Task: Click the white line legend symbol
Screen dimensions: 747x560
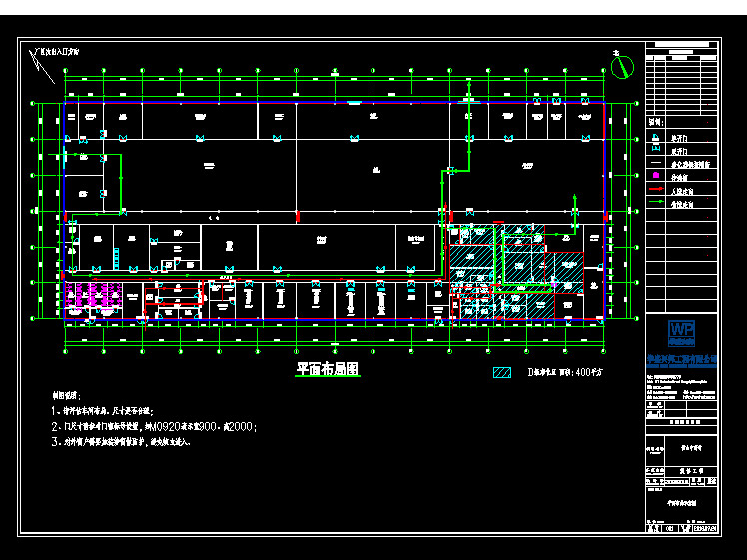Action: 655,163
